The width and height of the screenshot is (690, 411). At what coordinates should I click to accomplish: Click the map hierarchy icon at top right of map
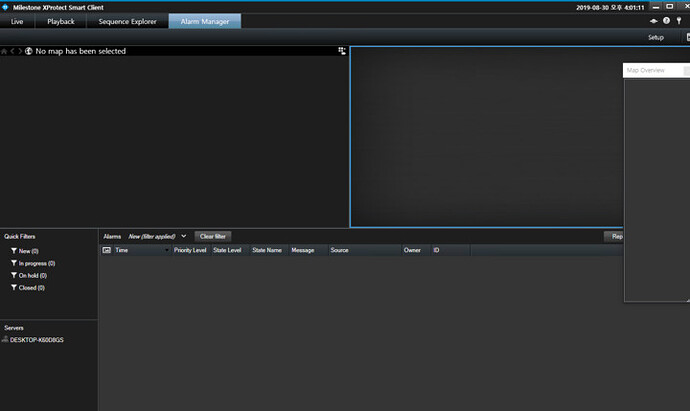(x=342, y=51)
